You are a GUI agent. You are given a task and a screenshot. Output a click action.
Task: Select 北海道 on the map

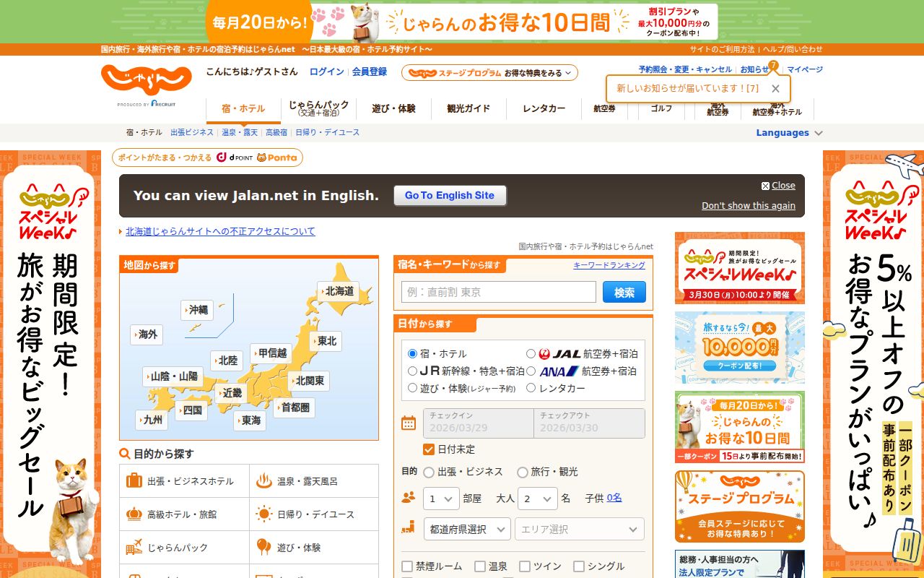[x=339, y=291]
